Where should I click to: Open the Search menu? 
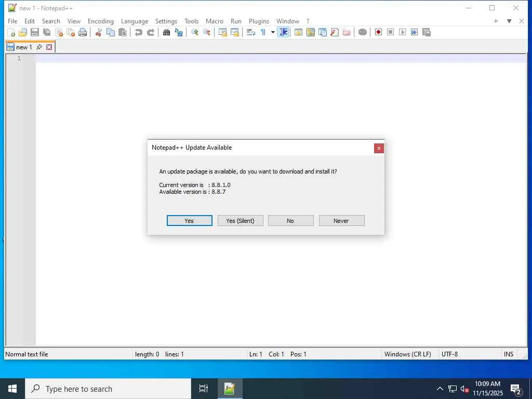51,21
